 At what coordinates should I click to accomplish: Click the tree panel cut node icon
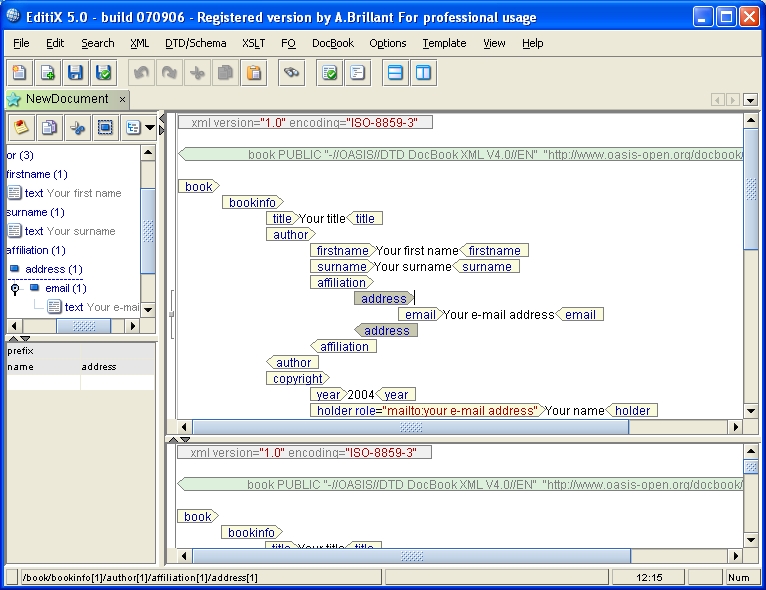pos(77,127)
